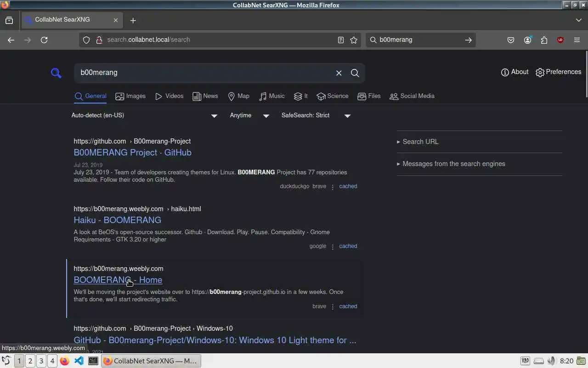The width and height of the screenshot is (588, 368).
Task: Switch to workspace 2
Action: (30, 361)
